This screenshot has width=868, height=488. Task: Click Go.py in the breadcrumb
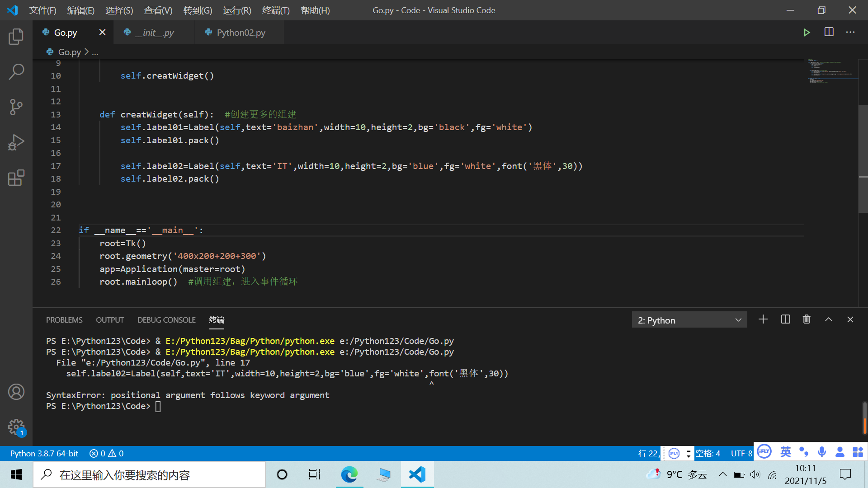(69, 52)
